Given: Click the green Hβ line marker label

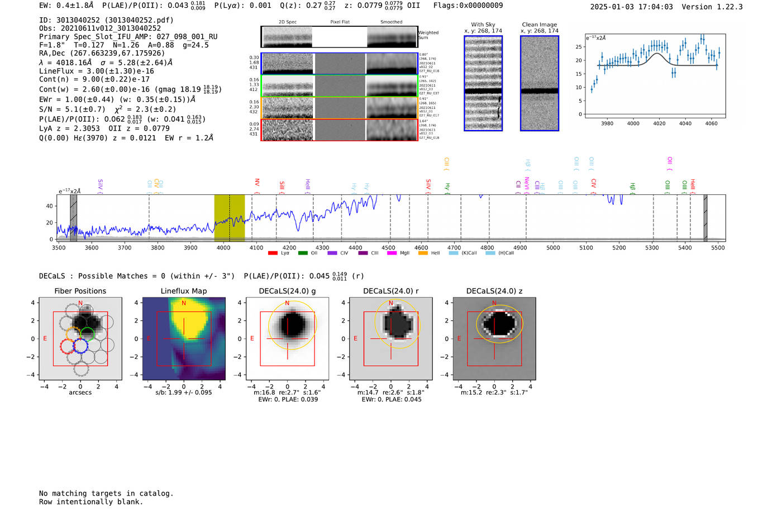Looking at the screenshot, I should tap(633, 188).
